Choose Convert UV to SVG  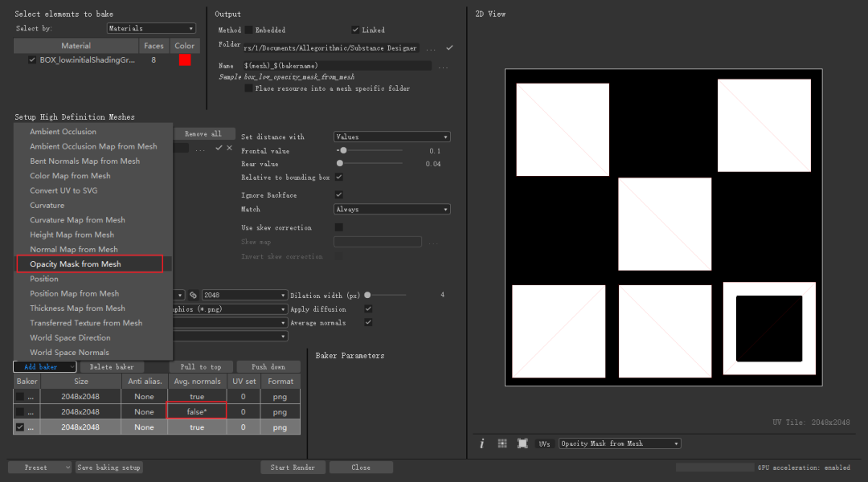click(x=63, y=190)
